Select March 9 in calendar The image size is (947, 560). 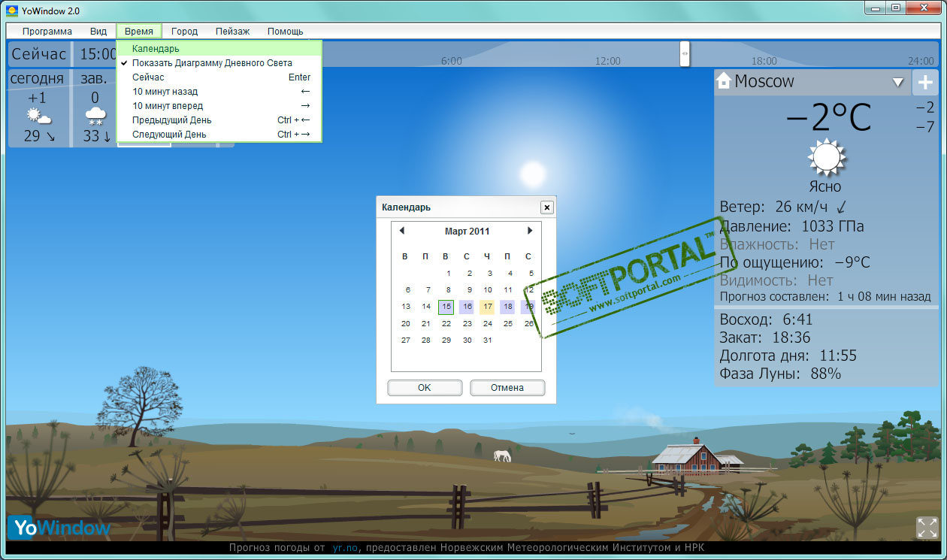coord(469,290)
